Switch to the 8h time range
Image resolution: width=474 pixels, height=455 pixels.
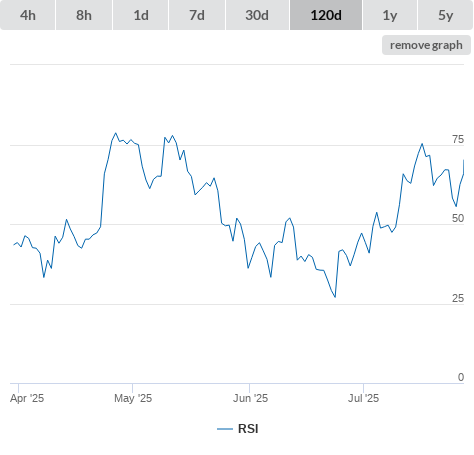tap(84, 15)
